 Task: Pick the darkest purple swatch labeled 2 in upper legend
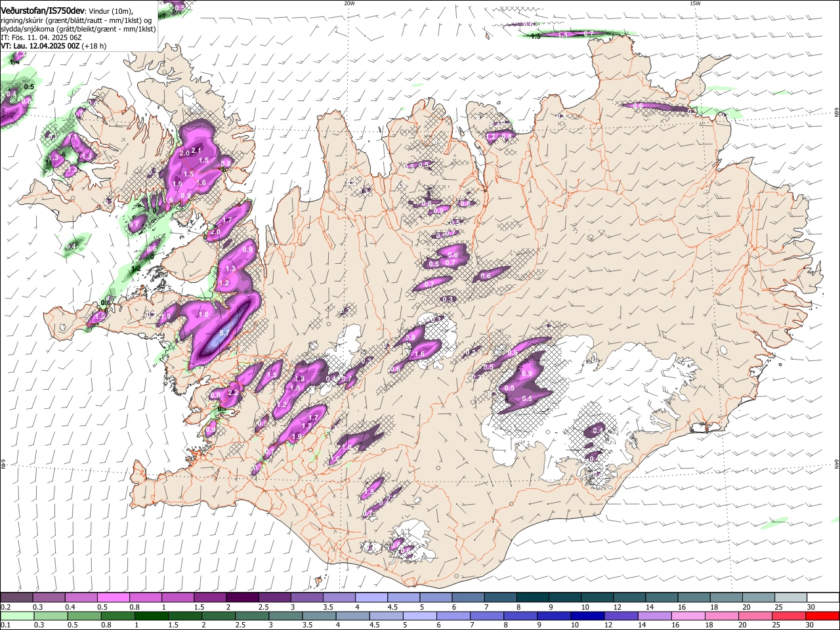[x=242, y=598]
